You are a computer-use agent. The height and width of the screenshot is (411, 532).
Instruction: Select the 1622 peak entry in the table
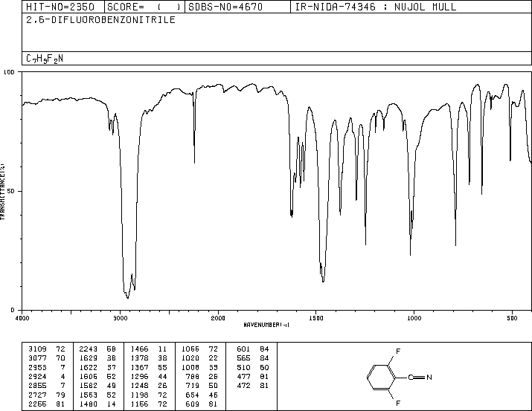point(97,367)
